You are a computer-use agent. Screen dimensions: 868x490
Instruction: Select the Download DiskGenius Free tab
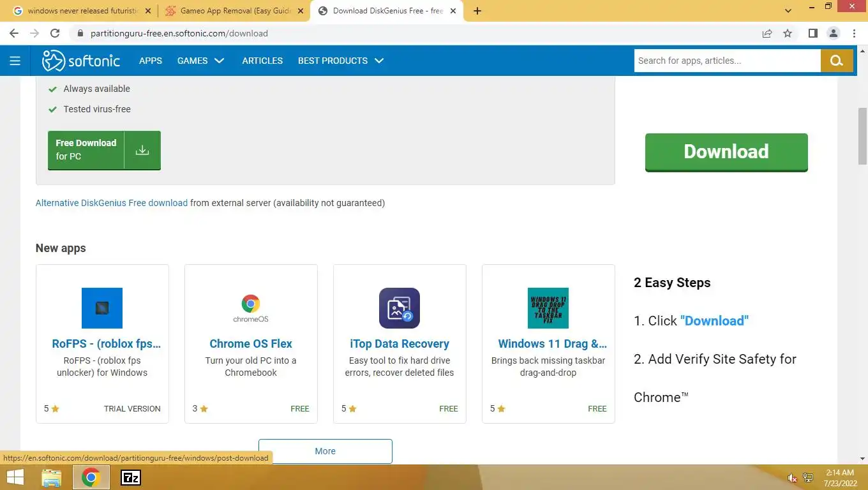point(386,11)
